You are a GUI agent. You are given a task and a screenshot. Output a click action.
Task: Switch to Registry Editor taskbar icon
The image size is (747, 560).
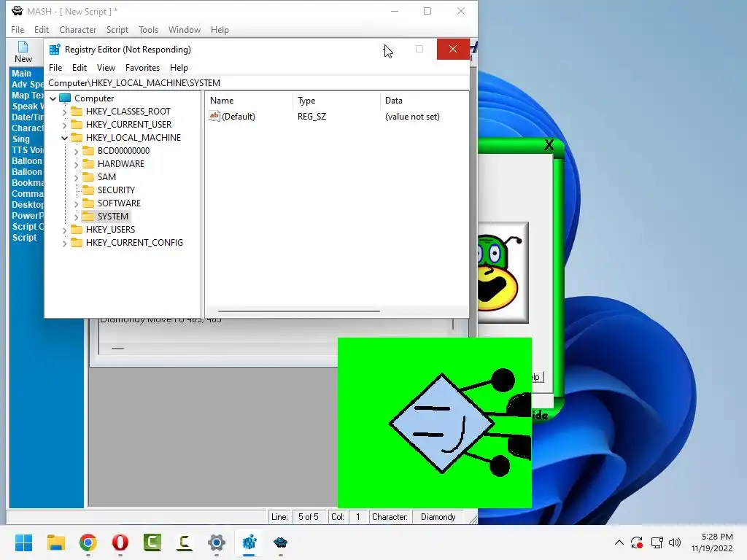tap(249, 542)
